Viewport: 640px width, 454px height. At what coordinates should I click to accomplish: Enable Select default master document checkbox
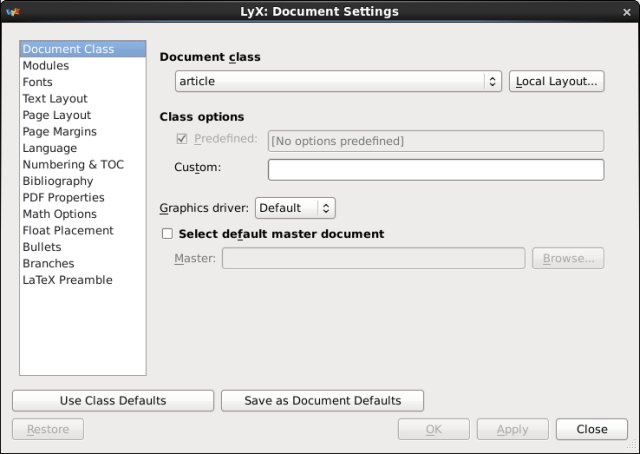(x=167, y=234)
